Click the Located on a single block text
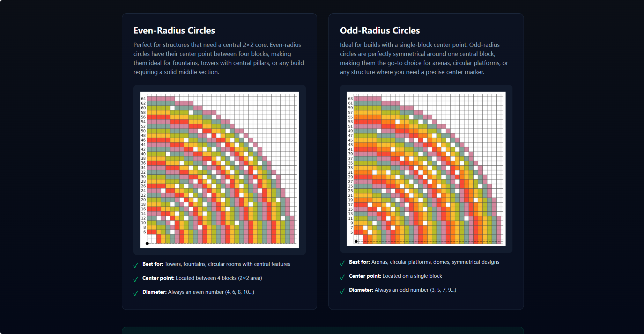Image resolution: width=644 pixels, height=334 pixels. [x=412, y=276]
